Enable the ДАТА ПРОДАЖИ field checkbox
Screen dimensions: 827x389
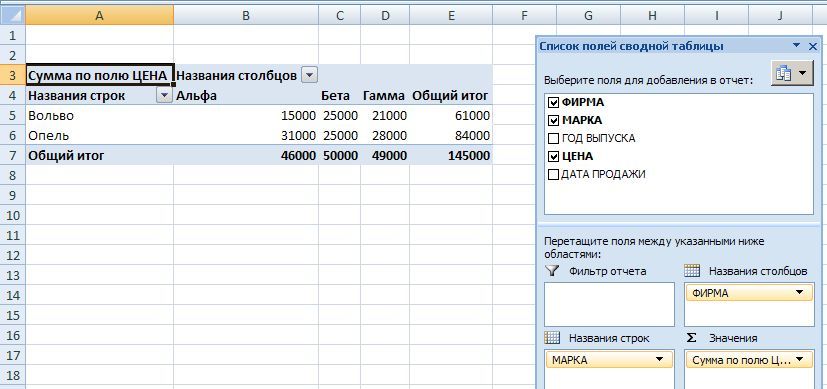coord(553,174)
